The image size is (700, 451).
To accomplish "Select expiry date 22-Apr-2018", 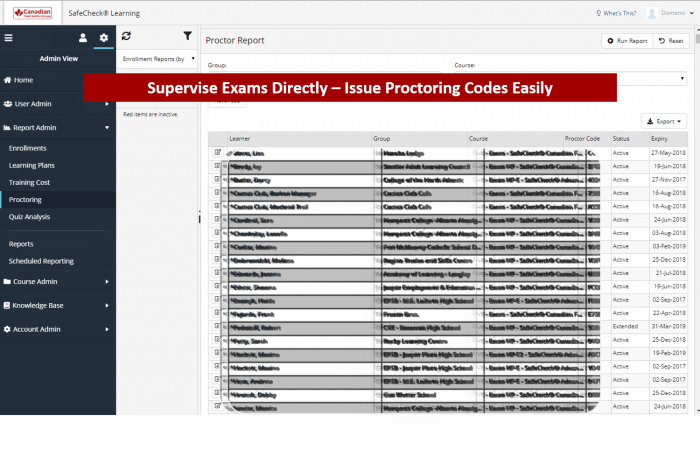I will (668, 313).
